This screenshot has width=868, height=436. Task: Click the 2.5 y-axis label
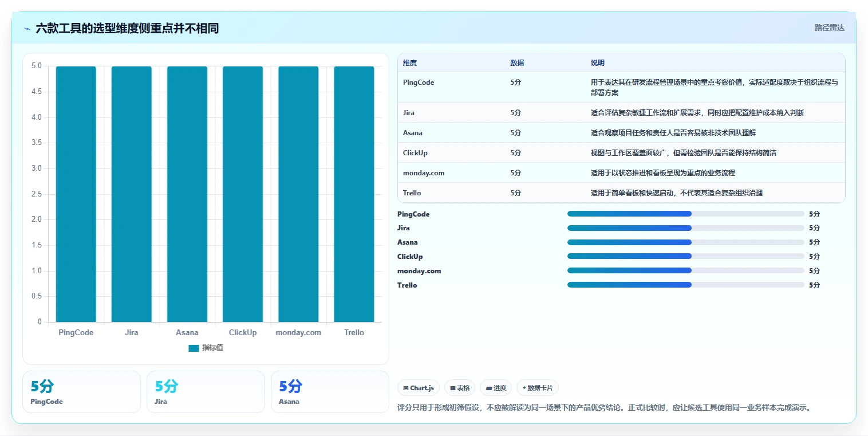pos(36,194)
